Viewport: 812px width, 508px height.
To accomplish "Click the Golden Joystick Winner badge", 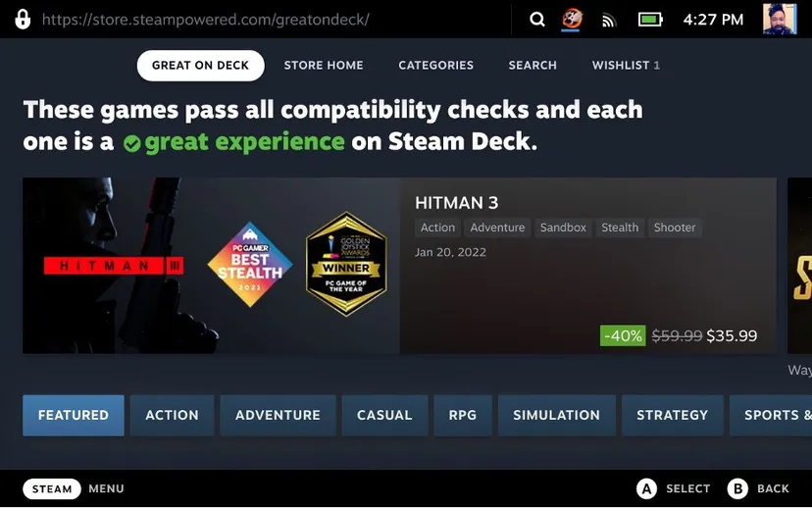I will coord(346,264).
